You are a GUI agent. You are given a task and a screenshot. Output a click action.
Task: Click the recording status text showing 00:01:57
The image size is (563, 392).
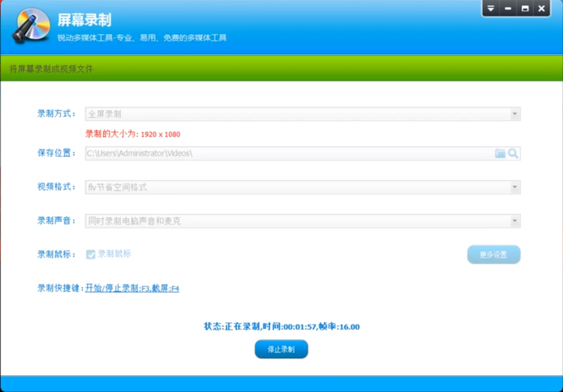[x=281, y=327]
